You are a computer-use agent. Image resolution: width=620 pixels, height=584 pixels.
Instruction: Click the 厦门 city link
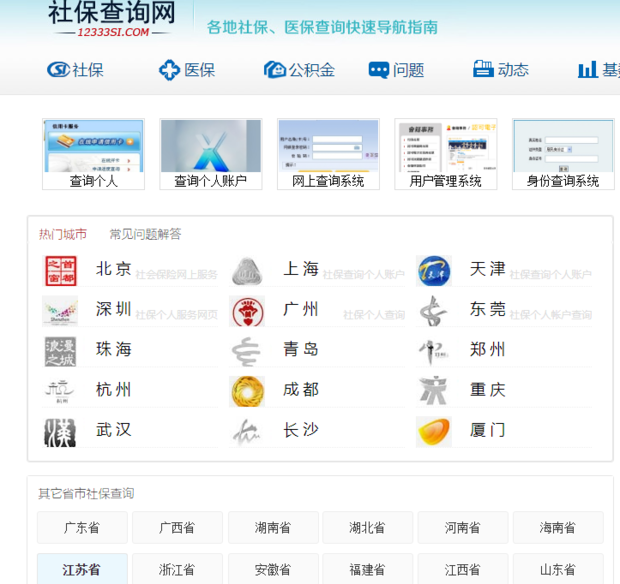point(488,430)
